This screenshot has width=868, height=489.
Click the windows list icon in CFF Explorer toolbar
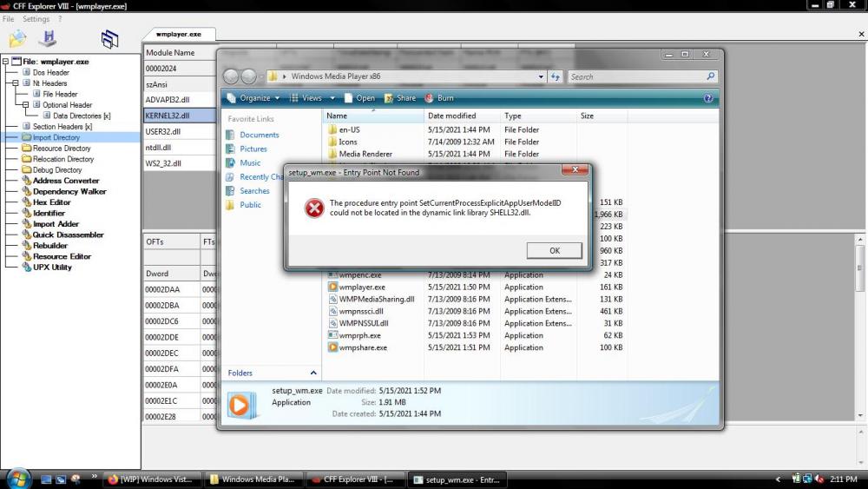109,39
